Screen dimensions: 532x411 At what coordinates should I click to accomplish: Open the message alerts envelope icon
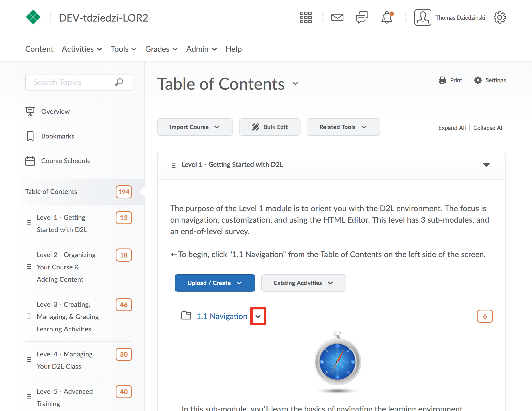(x=337, y=17)
